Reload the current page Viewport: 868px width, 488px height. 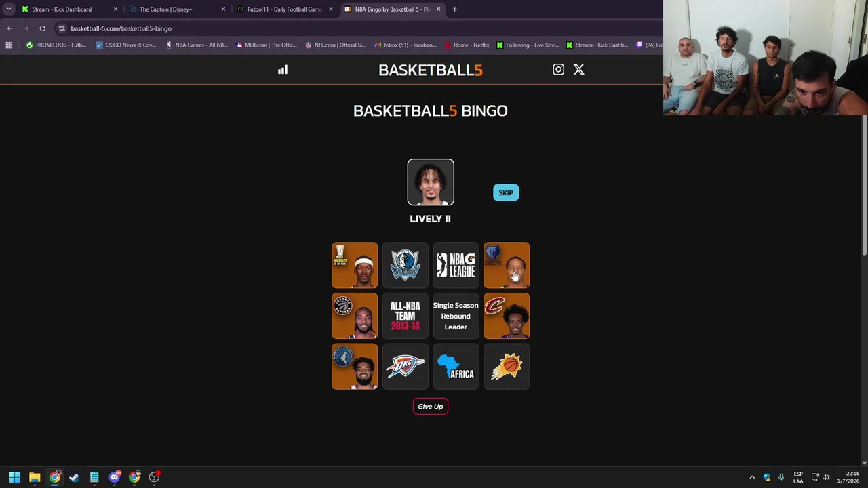(x=42, y=28)
